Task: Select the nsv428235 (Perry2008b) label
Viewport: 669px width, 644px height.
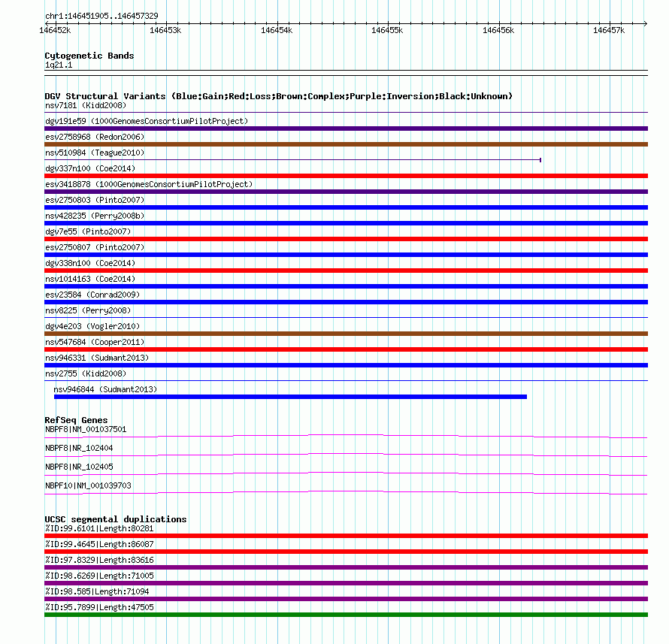Action: pyautogui.click(x=95, y=216)
